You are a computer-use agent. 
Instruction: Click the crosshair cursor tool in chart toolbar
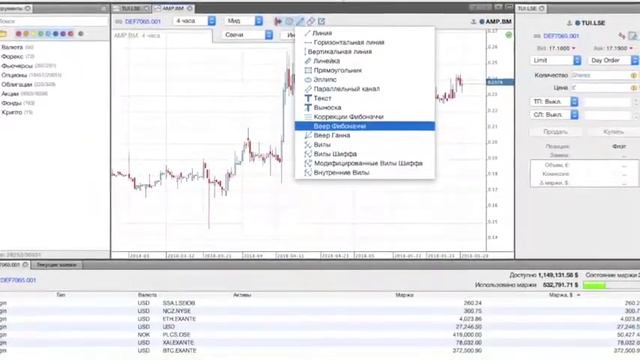(278, 21)
